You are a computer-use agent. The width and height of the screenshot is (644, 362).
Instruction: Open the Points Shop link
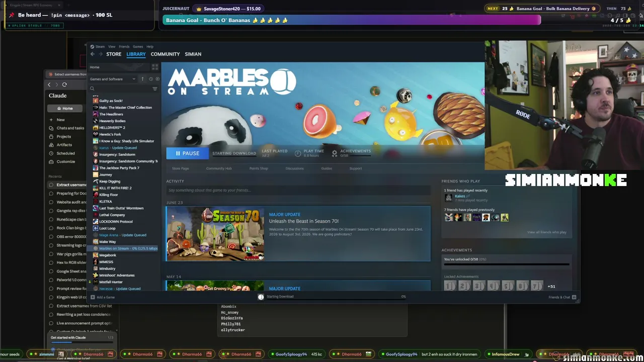tap(259, 168)
